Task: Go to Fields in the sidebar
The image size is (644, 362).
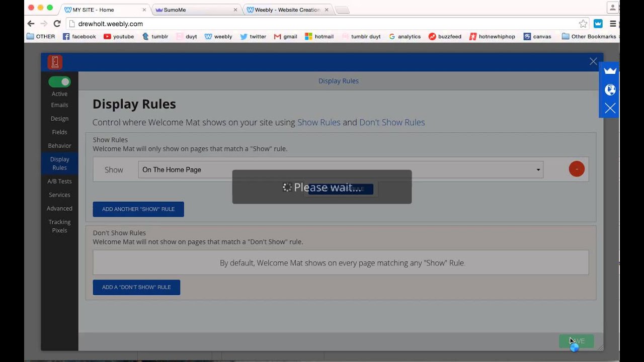Action: 59,132
